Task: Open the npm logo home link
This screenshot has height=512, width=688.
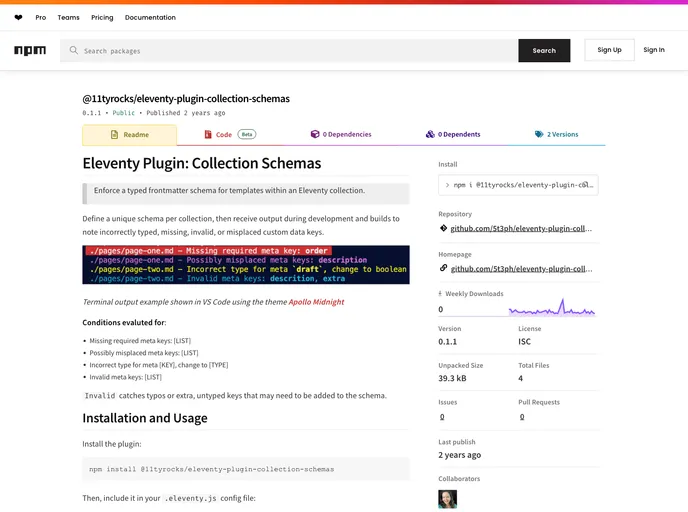Action: [x=30, y=50]
